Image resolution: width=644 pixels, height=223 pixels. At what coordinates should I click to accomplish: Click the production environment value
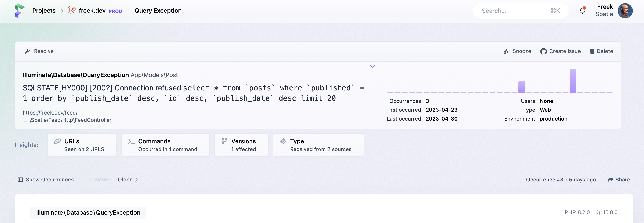pos(553,119)
